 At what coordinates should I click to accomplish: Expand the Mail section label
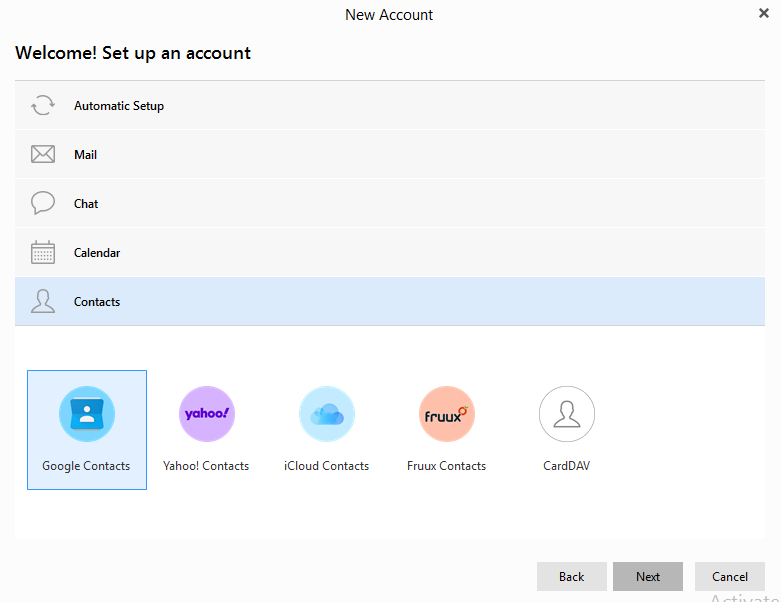pos(86,155)
